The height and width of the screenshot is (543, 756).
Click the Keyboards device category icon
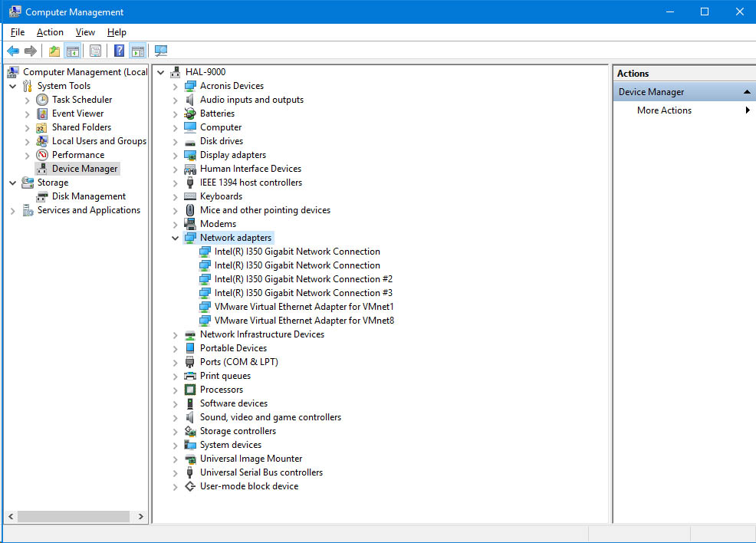(x=190, y=196)
